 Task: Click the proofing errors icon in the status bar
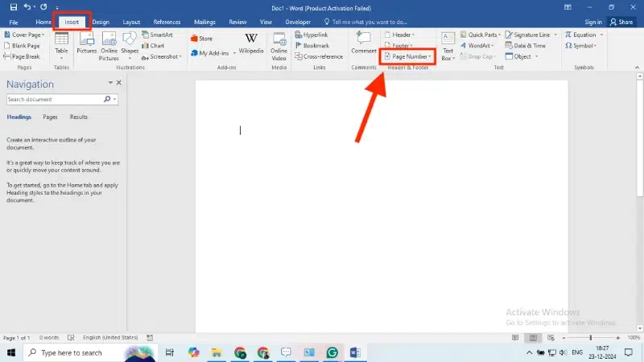(71, 337)
